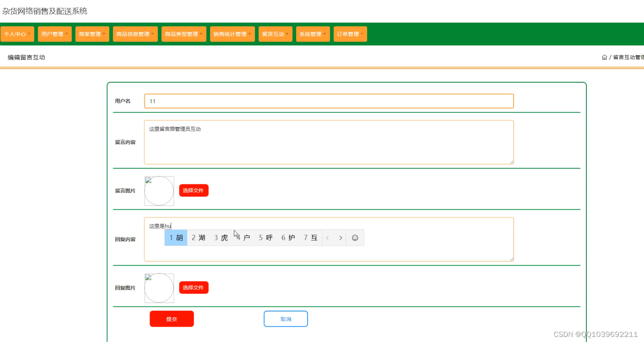The height and width of the screenshot is (342, 644).
Task: Go to next IME candidate page
Action: 340,238
